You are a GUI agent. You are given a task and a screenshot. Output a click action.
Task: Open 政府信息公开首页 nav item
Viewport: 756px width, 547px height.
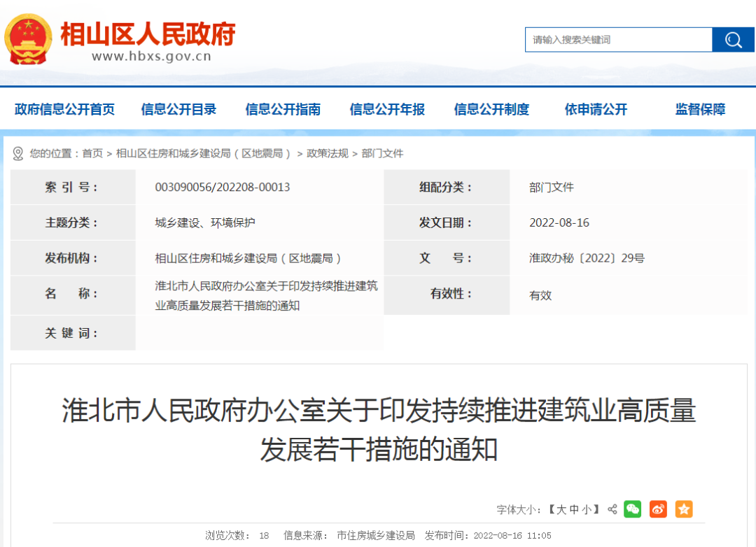tap(64, 109)
